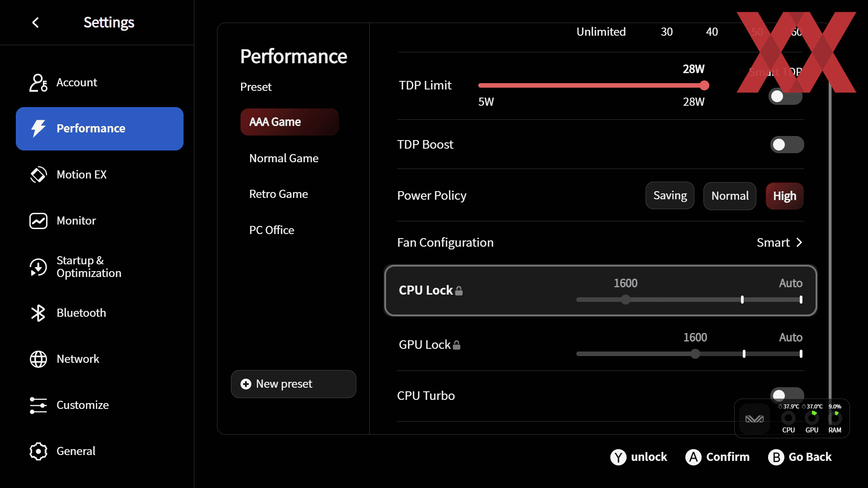The width and height of the screenshot is (868, 488).
Task: Toggle the Smart TDP switch
Action: tap(786, 96)
